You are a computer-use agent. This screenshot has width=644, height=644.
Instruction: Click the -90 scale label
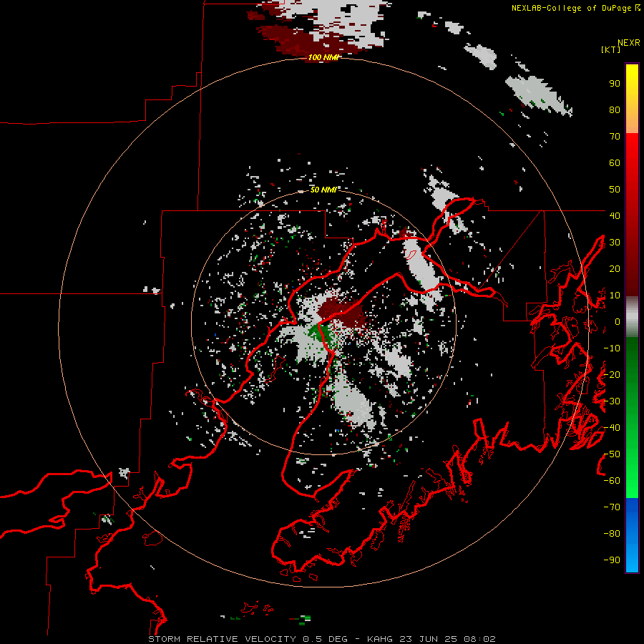[612, 560]
